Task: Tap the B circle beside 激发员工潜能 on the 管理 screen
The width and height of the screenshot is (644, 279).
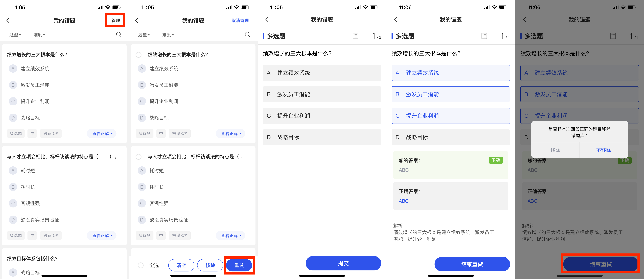Action: click(13, 85)
